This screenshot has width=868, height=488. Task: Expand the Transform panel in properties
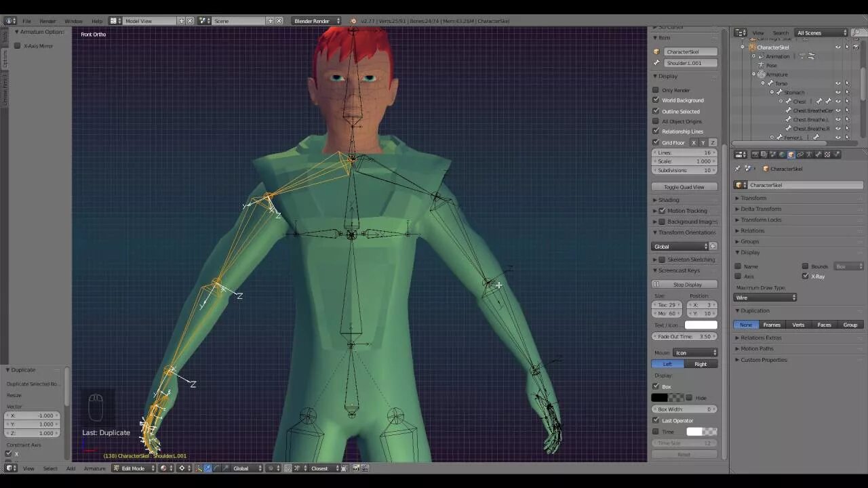[753, 198]
